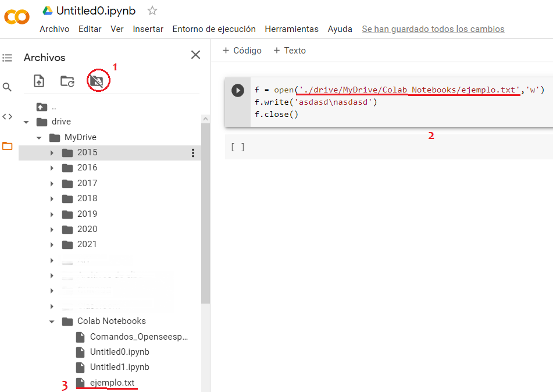
Task: Open the three-dot menu for folder 2015
Action: [x=192, y=152]
